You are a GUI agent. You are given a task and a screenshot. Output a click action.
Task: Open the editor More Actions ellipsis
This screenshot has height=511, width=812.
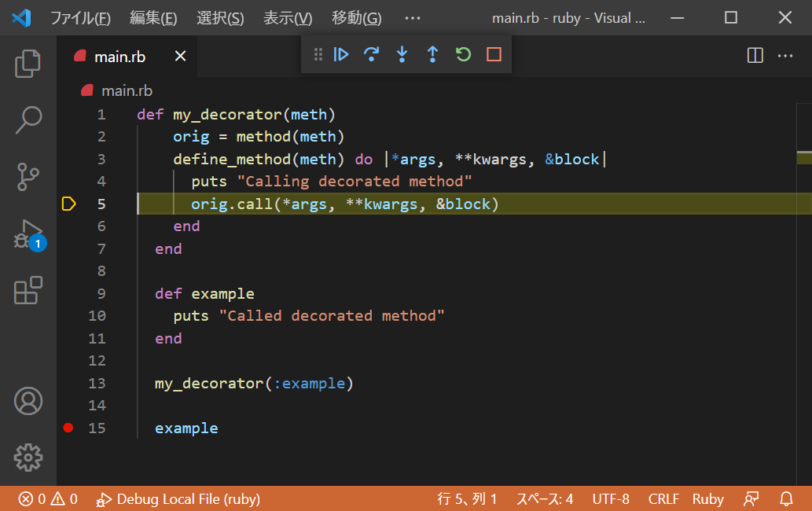tap(785, 55)
